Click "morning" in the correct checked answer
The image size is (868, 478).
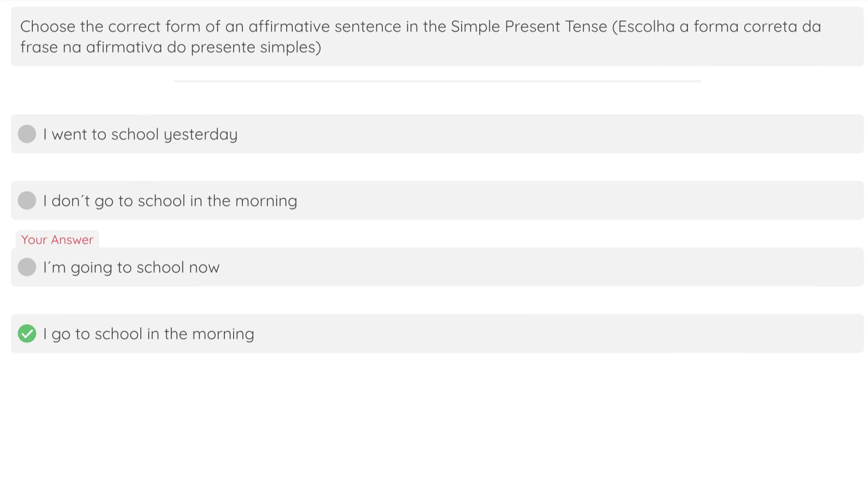point(223,334)
